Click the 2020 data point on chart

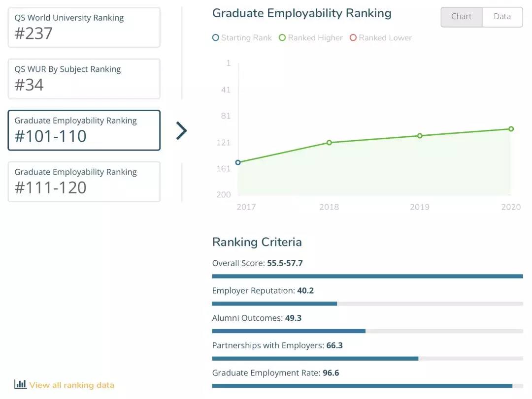point(511,129)
